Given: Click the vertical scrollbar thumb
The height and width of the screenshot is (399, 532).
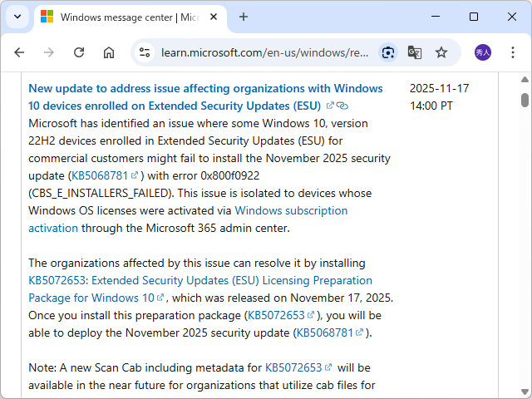Looking at the screenshot, I should [525, 100].
